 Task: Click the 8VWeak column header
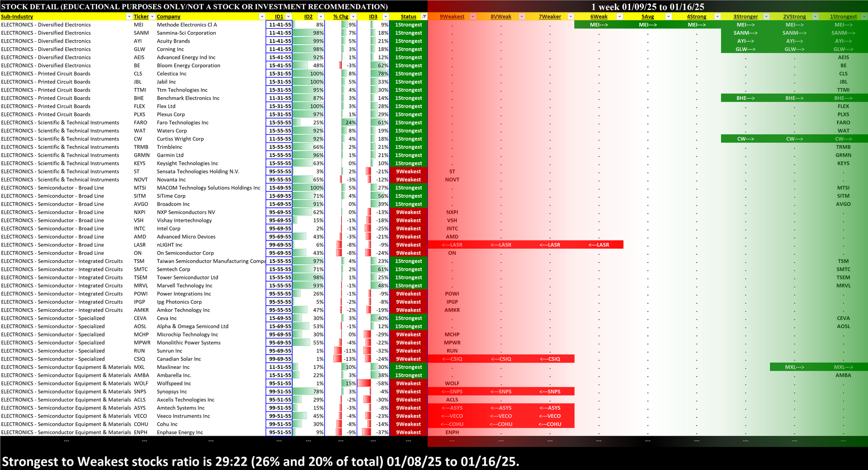[500, 16]
